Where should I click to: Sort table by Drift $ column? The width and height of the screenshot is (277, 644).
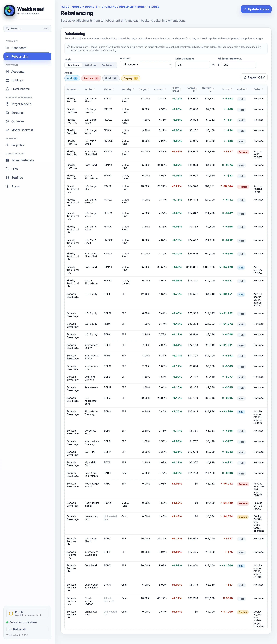point(227,90)
